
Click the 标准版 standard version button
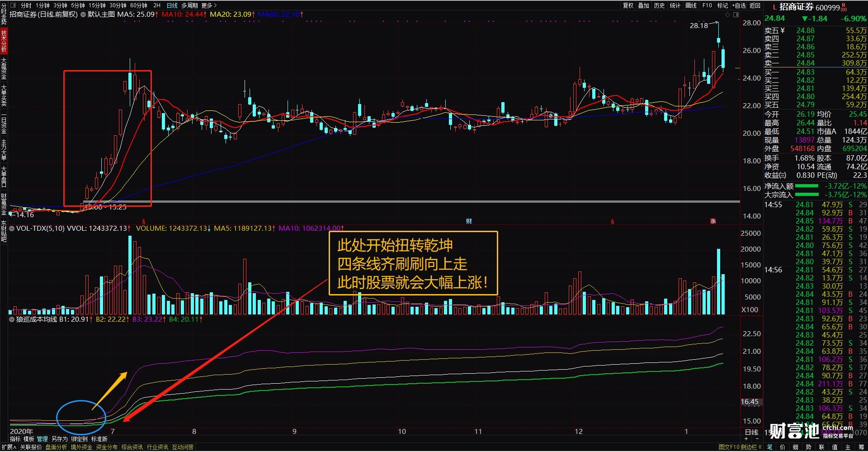99,439
